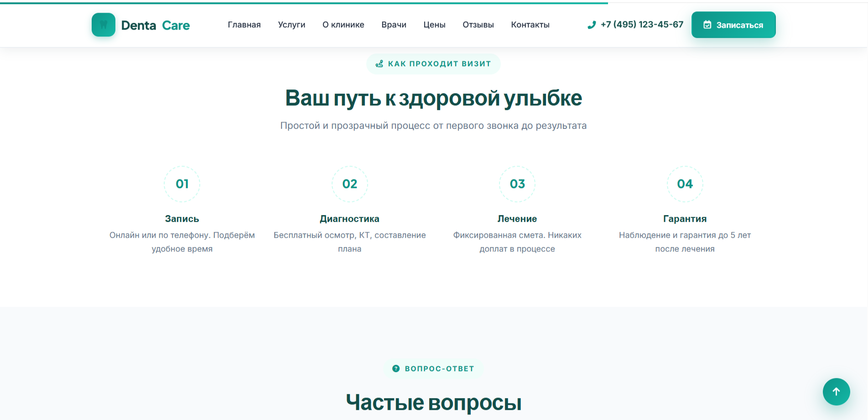This screenshot has width=868, height=420.
Task: Open the Услуги menu item
Action: 291,25
